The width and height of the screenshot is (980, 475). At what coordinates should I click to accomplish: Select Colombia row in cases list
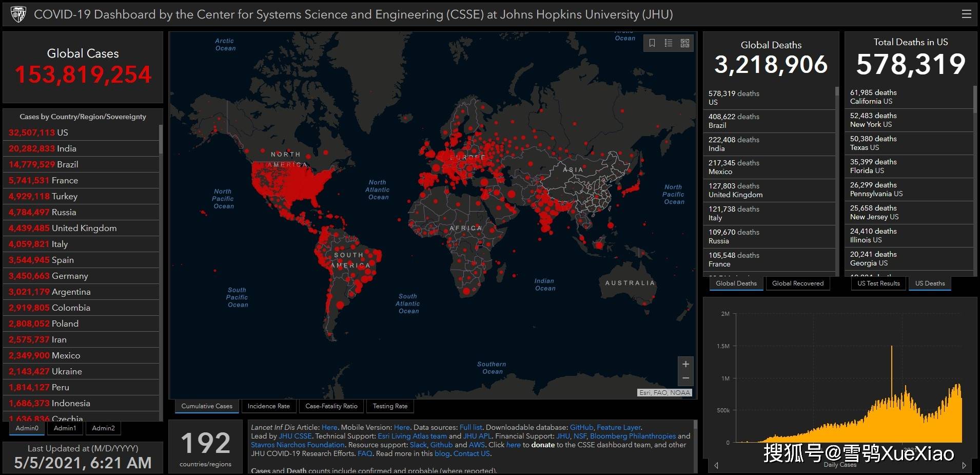[81, 308]
